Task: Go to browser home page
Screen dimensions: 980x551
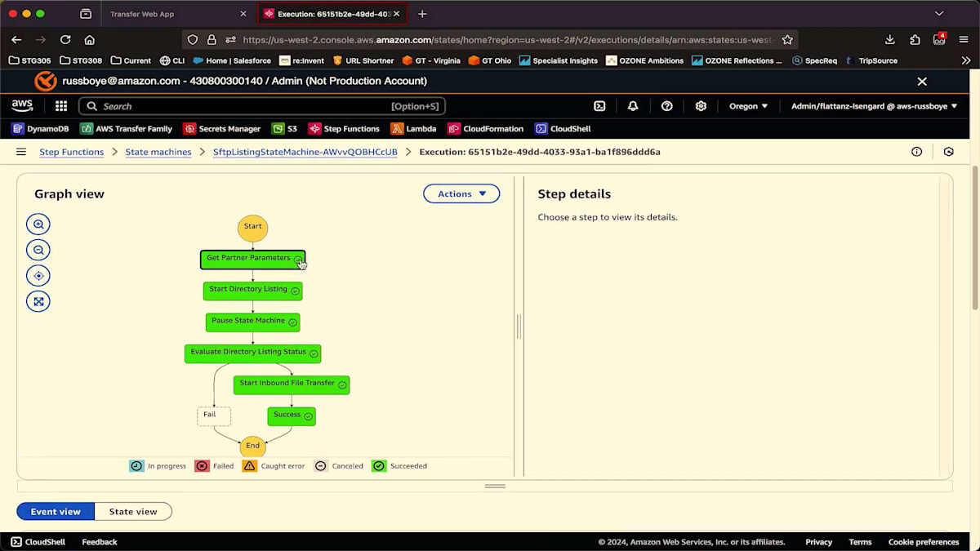Action: (90, 39)
